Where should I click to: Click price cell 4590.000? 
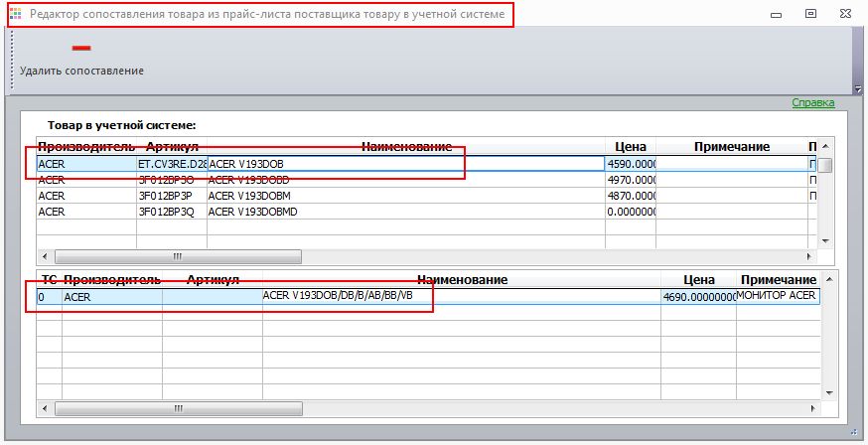(x=631, y=164)
